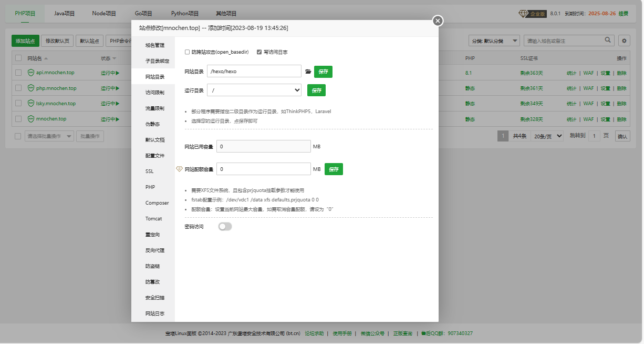This screenshot has height=344, width=644.
Task: Switch to the Java项目 tab
Action: coord(64,13)
